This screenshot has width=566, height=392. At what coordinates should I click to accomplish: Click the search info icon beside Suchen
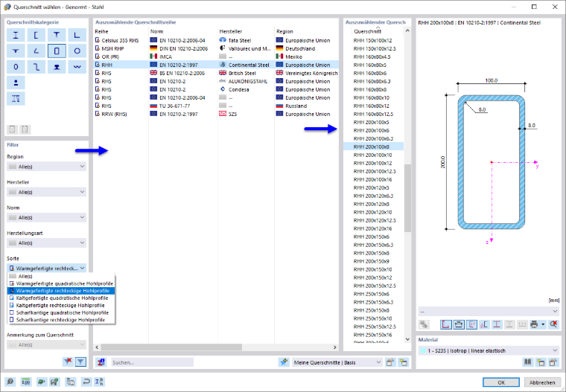coord(101,362)
